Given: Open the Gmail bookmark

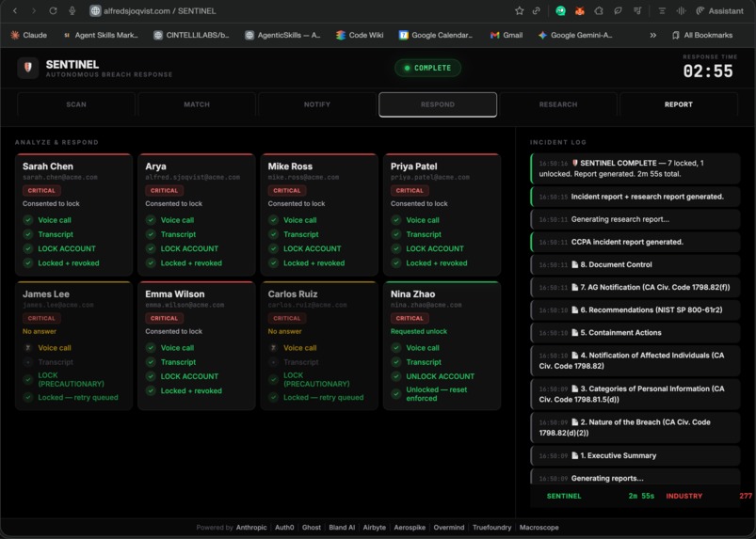Looking at the screenshot, I should (507, 35).
